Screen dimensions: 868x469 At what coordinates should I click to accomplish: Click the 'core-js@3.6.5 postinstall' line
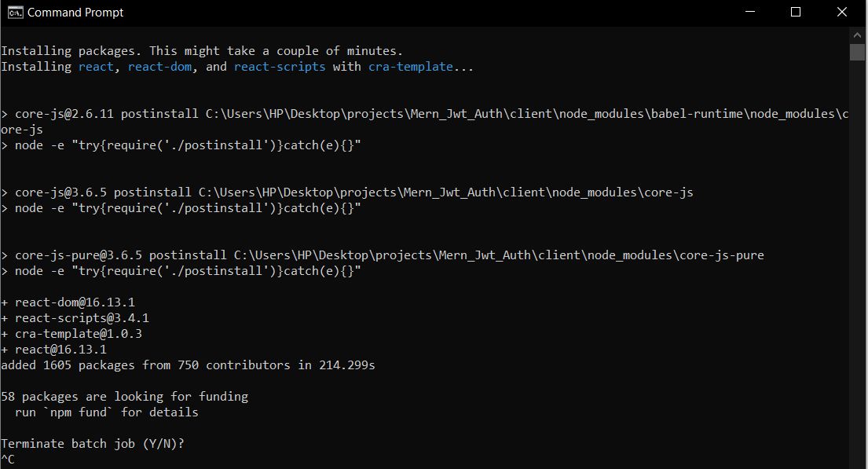coord(347,192)
